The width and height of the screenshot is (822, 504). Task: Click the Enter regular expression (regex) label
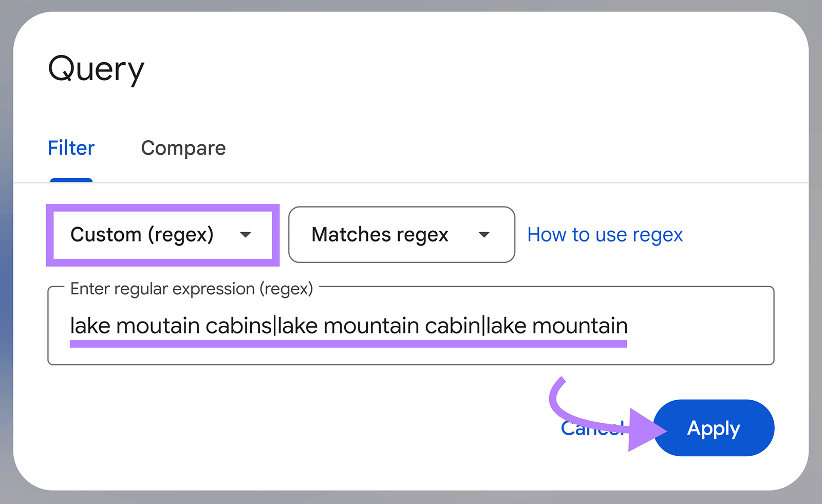pyautogui.click(x=191, y=289)
